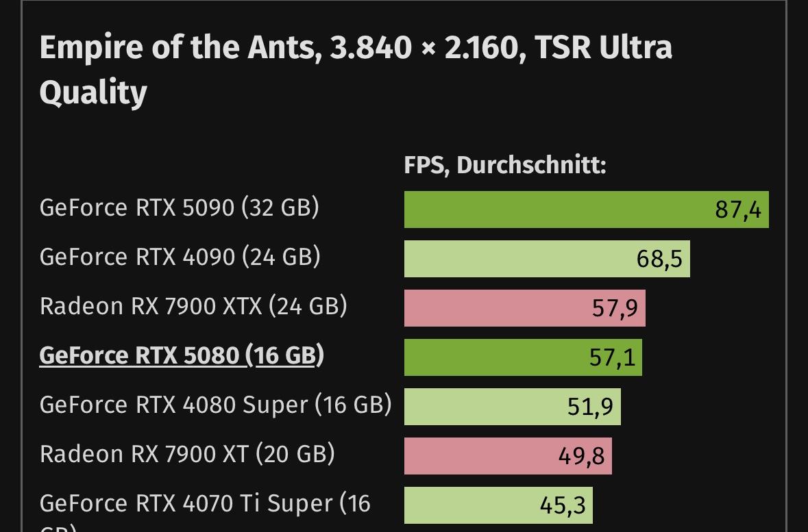Click the light green RTX 4080 Super bar
This screenshot has height=532, width=808.
[480, 407]
